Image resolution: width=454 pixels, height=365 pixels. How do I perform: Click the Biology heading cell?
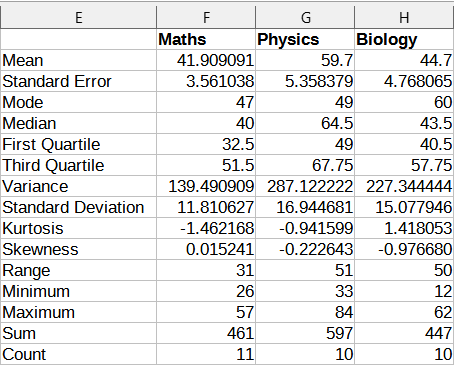404,39
